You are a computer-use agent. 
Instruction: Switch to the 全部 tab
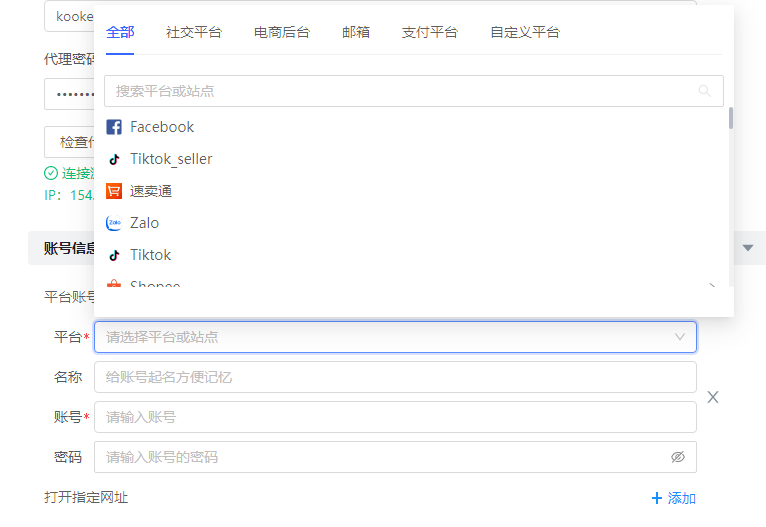pyautogui.click(x=120, y=32)
